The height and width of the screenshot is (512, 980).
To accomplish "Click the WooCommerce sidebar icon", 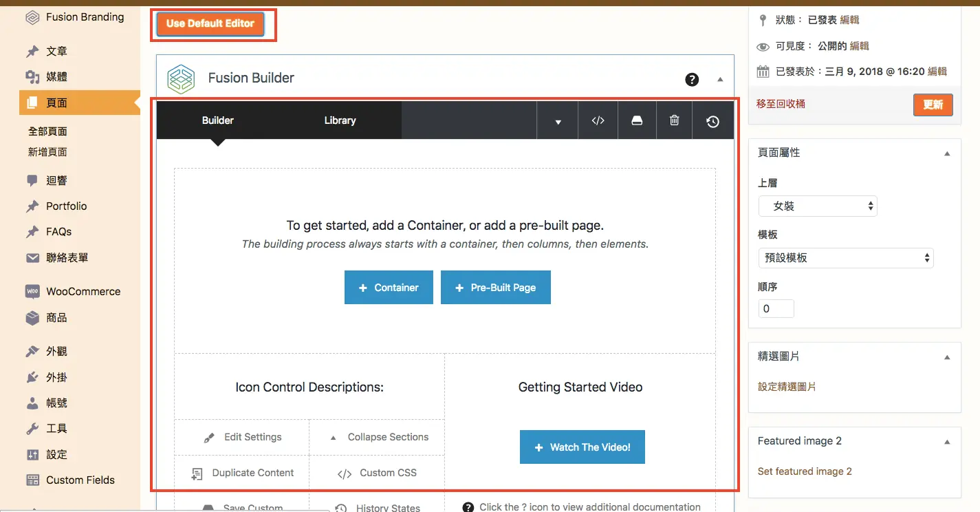I will pos(32,292).
